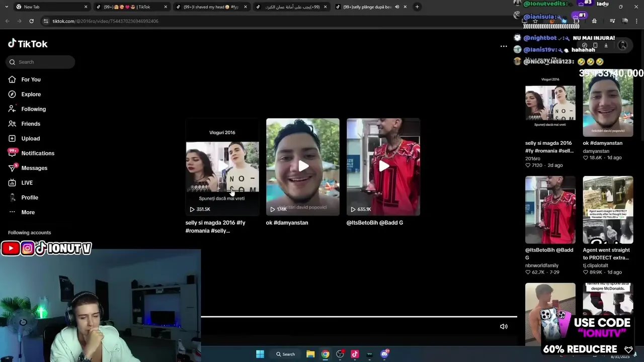This screenshot has width=644, height=362.
Task: Go forward in browser history
Action: click(x=19, y=21)
